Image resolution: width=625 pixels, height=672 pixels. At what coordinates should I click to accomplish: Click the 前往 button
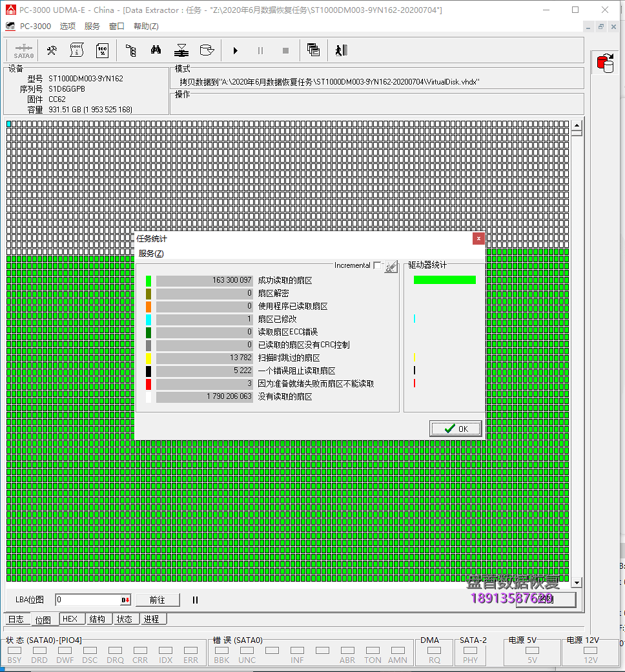click(158, 600)
